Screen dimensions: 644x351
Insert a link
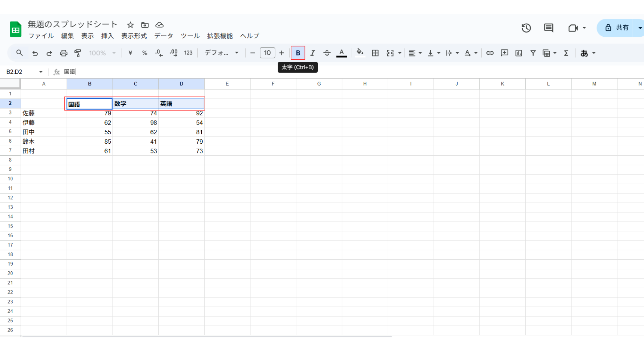click(490, 53)
